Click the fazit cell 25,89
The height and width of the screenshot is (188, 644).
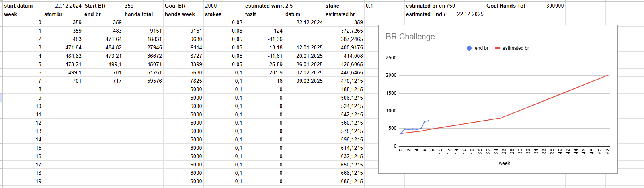(x=264, y=64)
